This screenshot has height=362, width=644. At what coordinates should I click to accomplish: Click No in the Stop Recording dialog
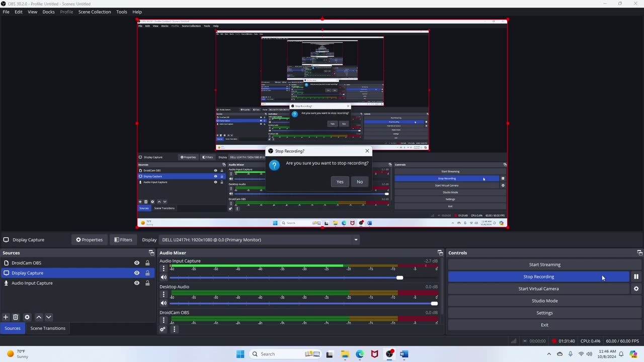click(360, 182)
